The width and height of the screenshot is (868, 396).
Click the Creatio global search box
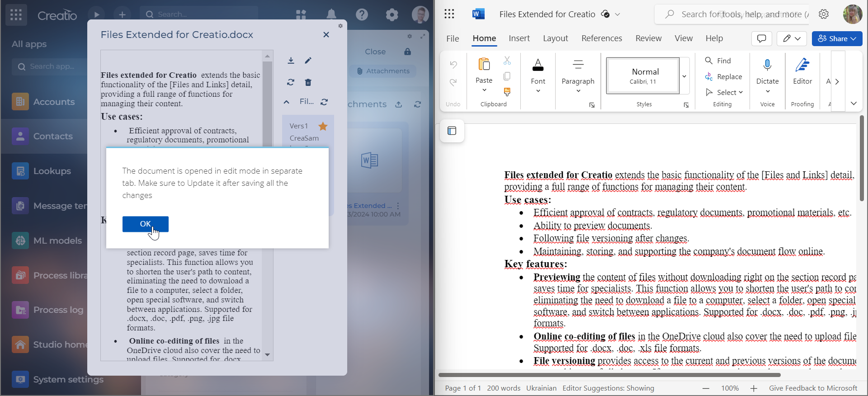click(x=199, y=14)
